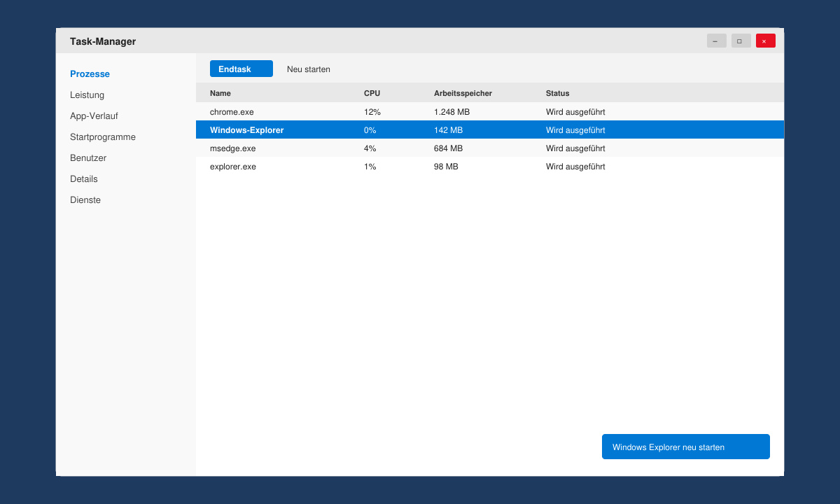Click the Status column header
This screenshot has height=504, width=840.
click(x=558, y=93)
